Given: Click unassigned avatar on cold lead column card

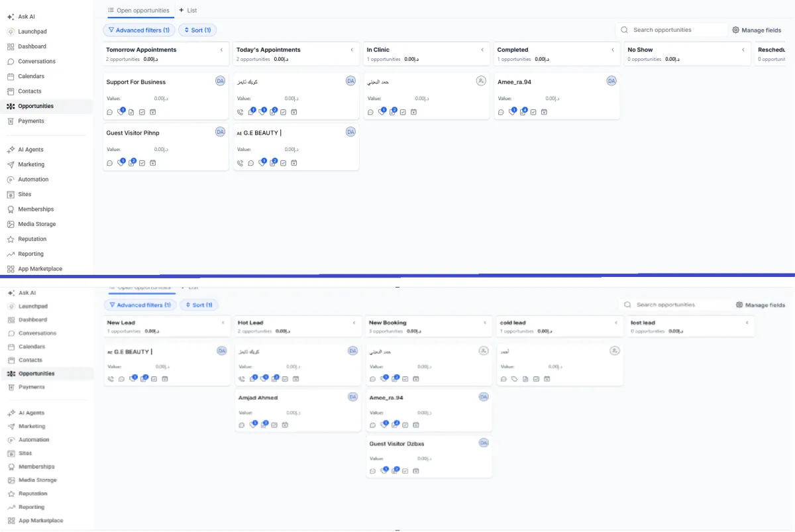Looking at the screenshot, I should click(x=615, y=350).
